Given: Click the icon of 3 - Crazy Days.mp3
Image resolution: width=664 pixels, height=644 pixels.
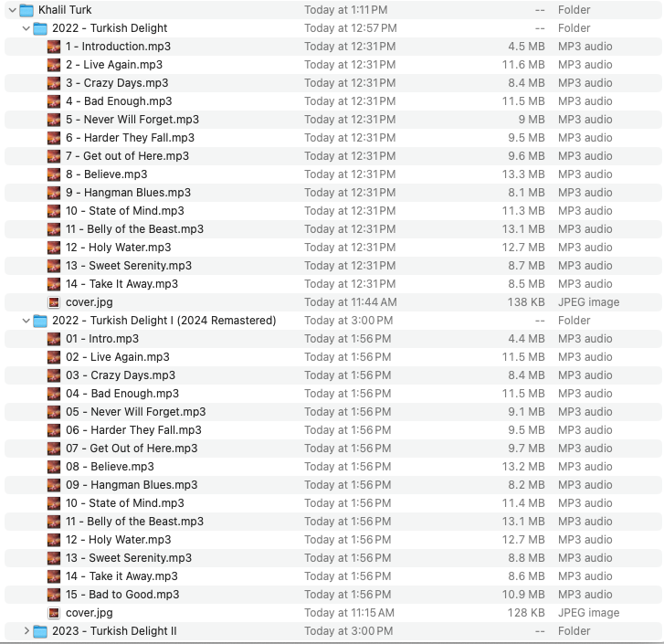Looking at the screenshot, I should point(54,83).
